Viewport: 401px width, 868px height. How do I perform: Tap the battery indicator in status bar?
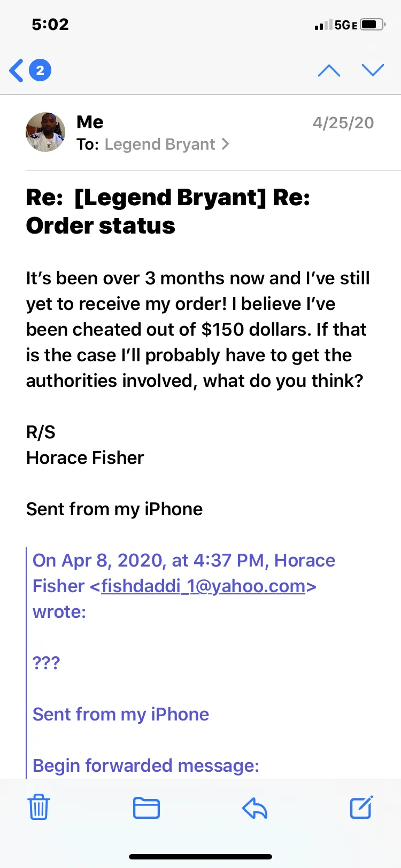point(373,25)
